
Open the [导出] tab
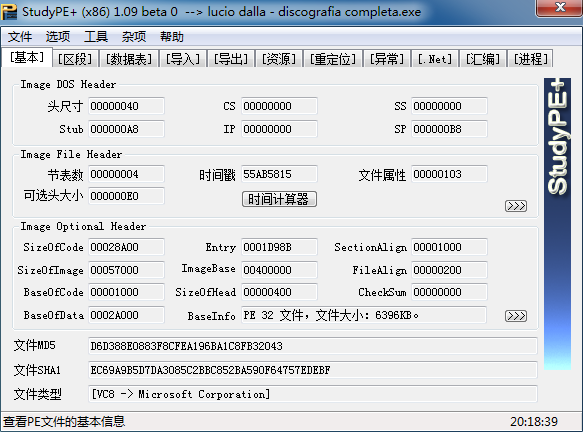click(x=231, y=59)
